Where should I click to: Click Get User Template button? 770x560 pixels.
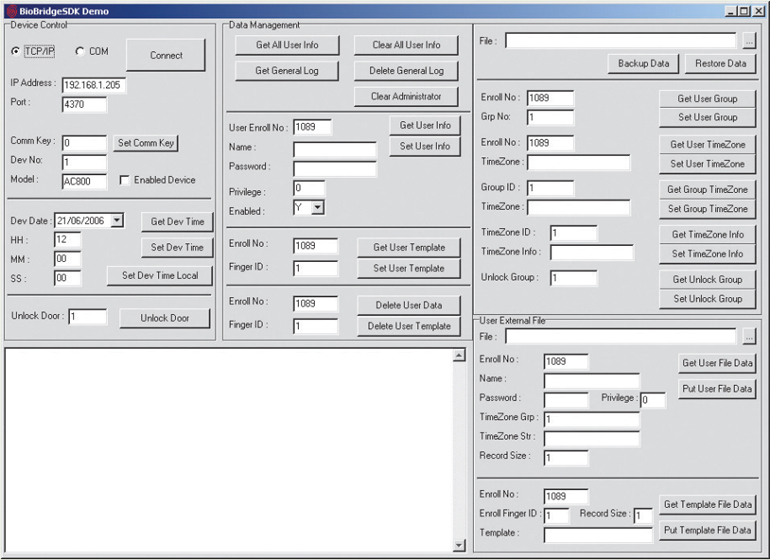tap(409, 247)
